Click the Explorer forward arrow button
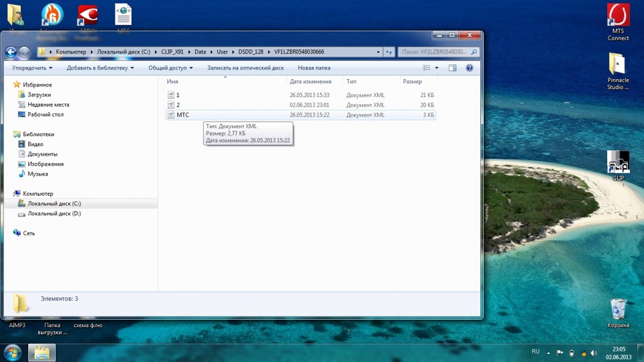 coord(24,52)
